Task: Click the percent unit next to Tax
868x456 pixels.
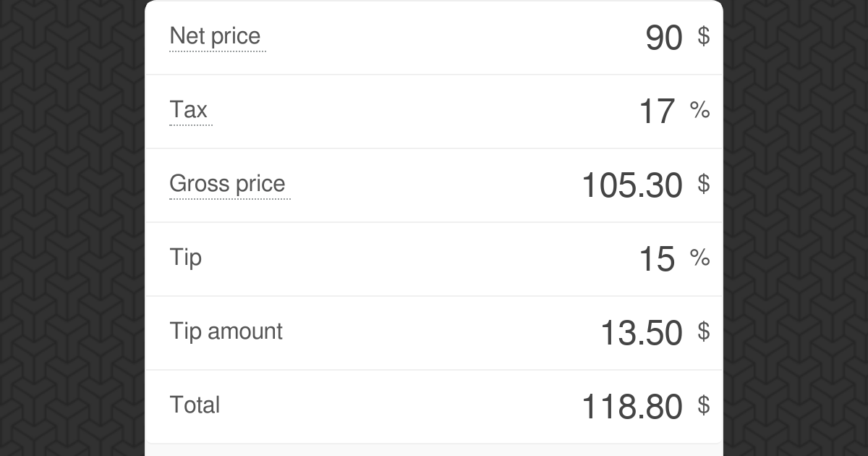Action: [x=699, y=112]
